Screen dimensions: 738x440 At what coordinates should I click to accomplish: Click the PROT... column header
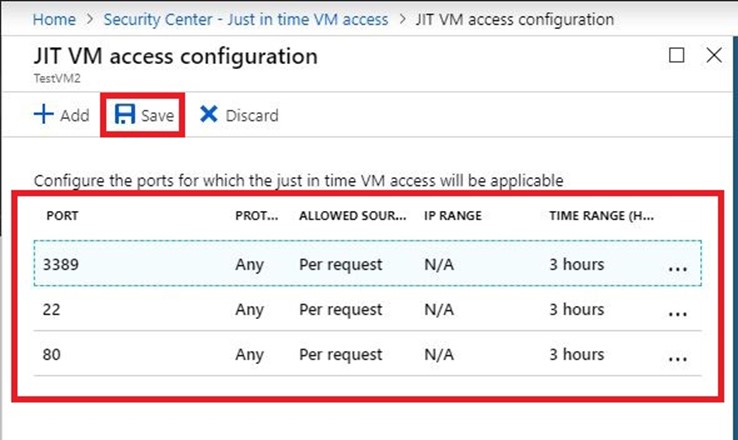pos(257,216)
